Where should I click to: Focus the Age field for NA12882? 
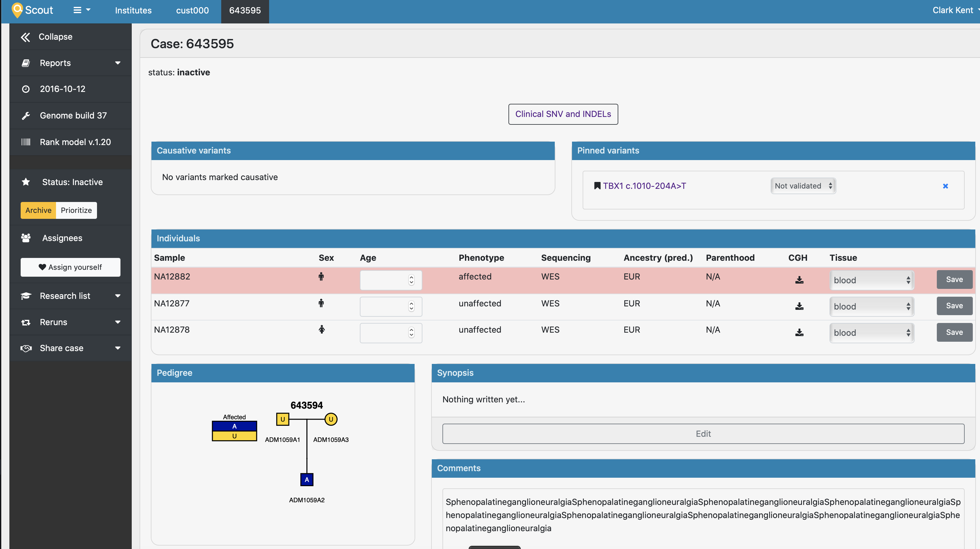[x=391, y=280]
